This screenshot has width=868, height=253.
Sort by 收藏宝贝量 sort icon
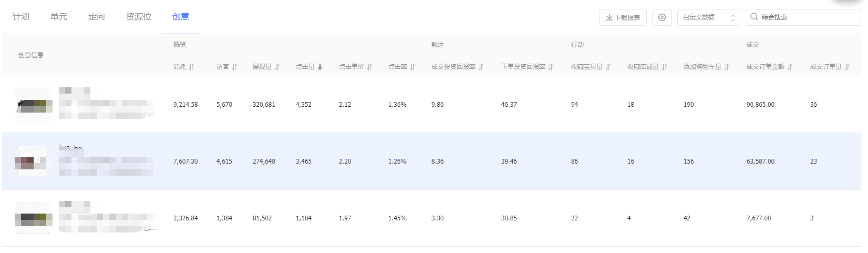tap(608, 67)
